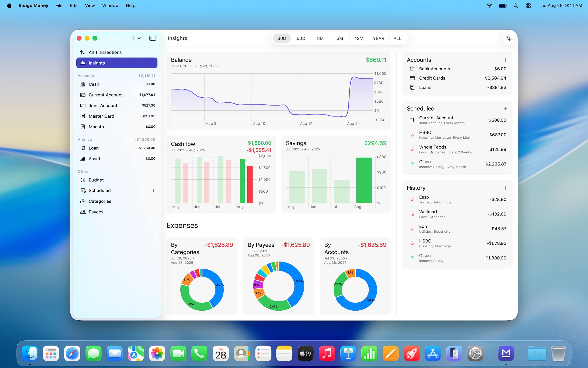The image size is (588, 368).
Task: Open the App Store from the Dock
Action: (x=433, y=353)
